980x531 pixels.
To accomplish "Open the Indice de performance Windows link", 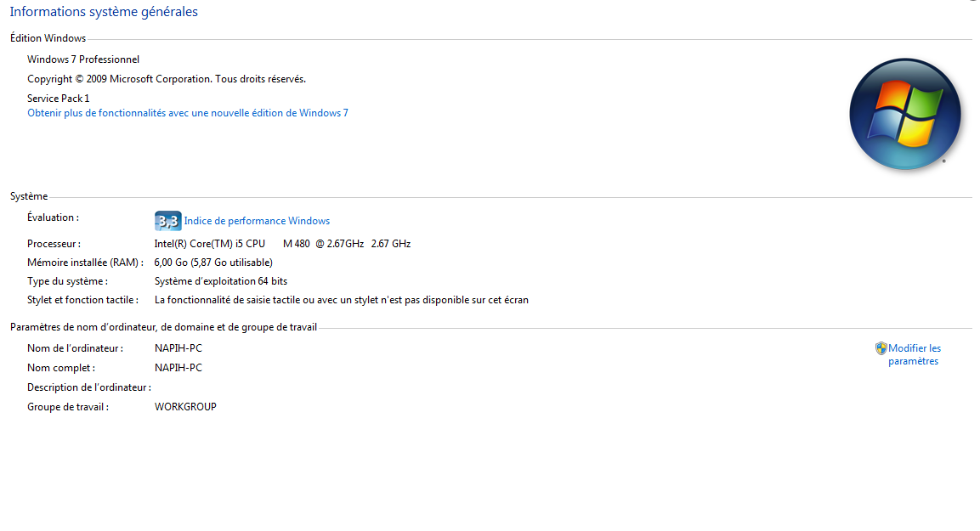I will point(257,221).
